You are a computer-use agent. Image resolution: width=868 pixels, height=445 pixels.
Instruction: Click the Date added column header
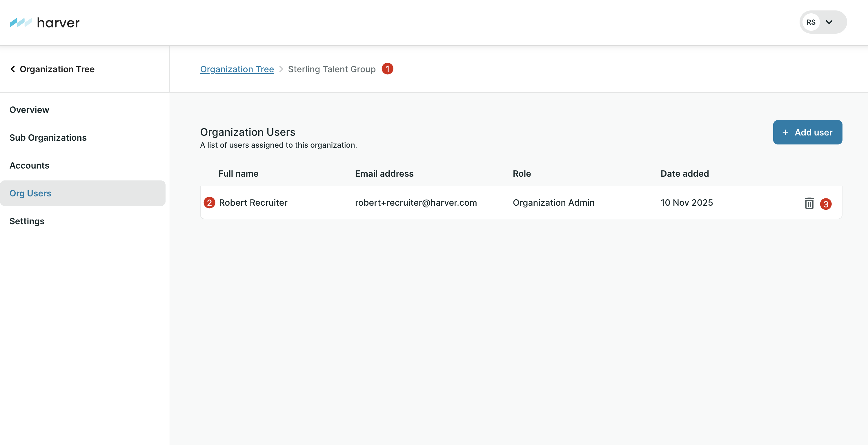tap(684, 173)
